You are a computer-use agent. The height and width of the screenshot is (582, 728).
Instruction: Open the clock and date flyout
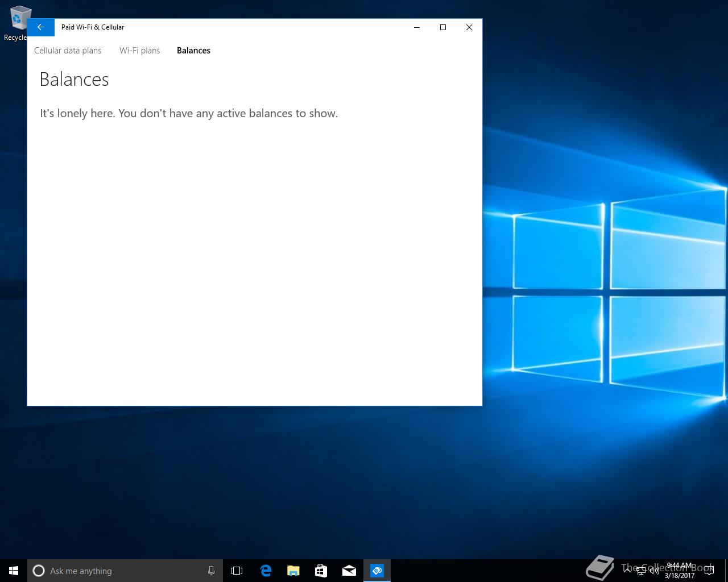[x=680, y=571]
